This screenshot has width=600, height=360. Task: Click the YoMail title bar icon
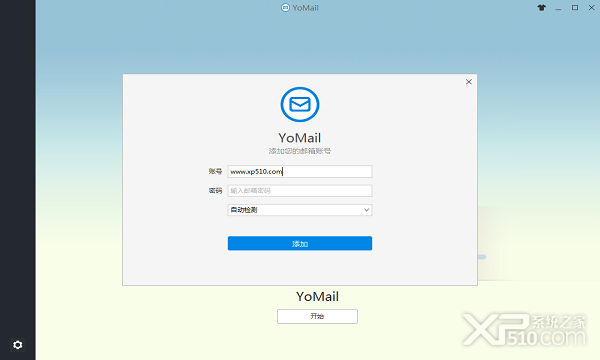tap(285, 8)
